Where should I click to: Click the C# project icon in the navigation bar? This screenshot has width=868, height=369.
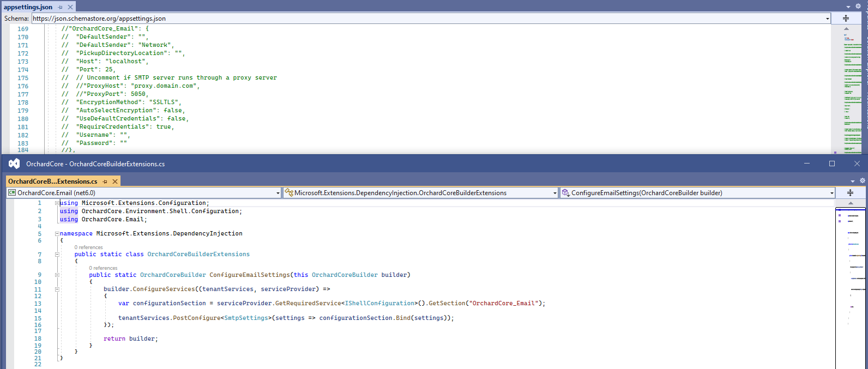[x=12, y=193]
